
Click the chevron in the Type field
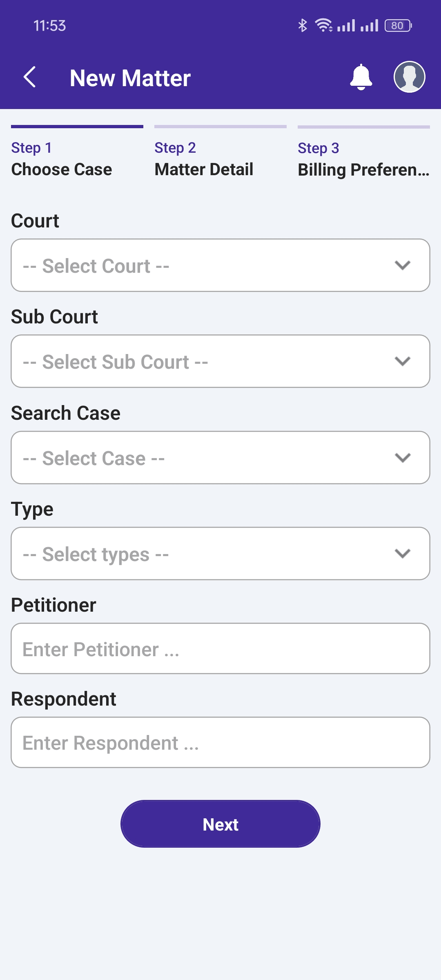[x=403, y=554]
